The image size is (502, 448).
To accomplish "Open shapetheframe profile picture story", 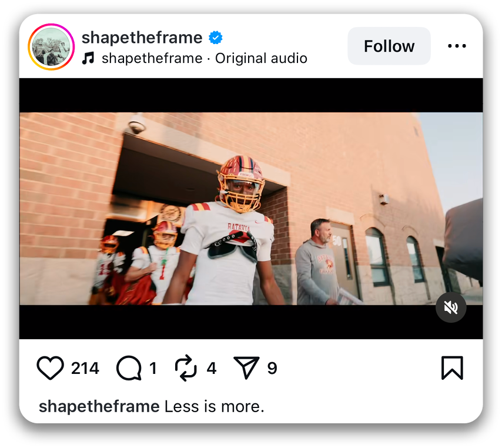I will coord(51,47).
